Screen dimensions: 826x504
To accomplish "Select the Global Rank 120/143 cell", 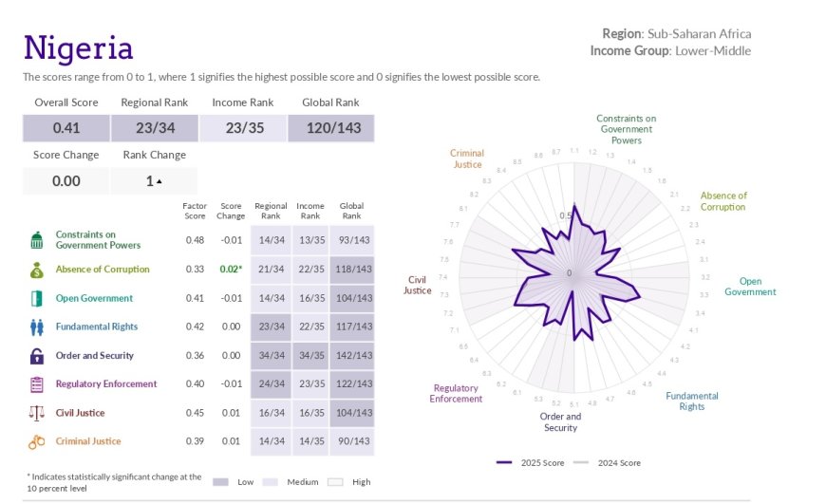I will [330, 128].
